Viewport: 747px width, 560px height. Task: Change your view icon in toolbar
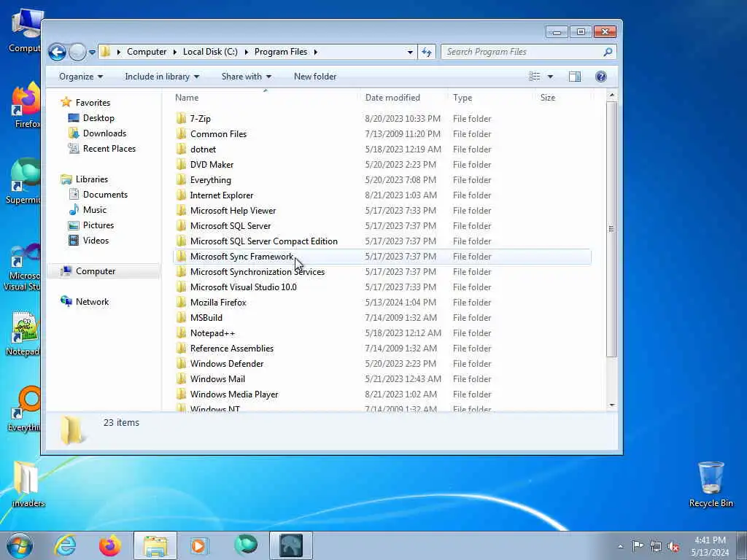pyautogui.click(x=535, y=77)
